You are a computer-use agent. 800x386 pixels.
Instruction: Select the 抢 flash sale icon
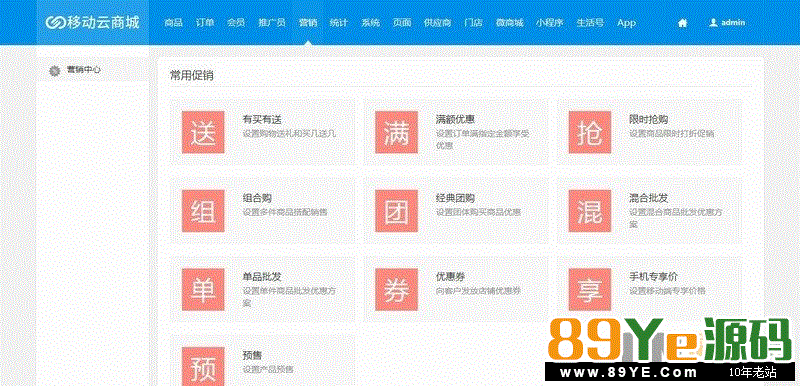click(590, 132)
